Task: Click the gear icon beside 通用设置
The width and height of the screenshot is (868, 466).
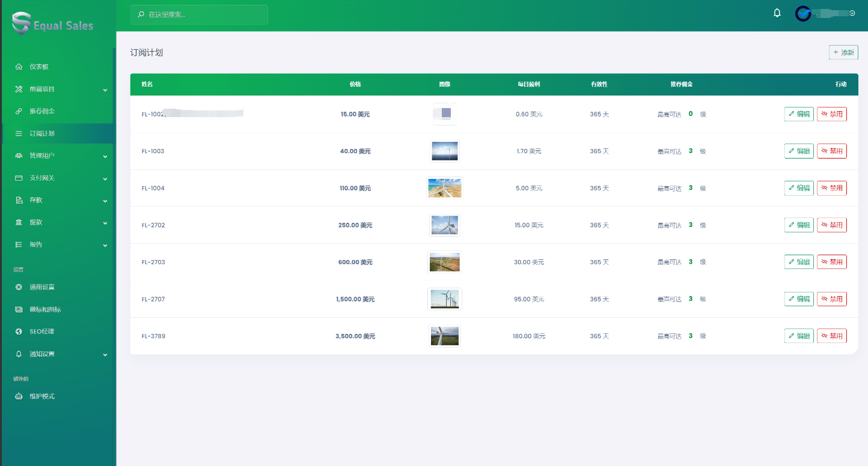Action: pyautogui.click(x=19, y=287)
